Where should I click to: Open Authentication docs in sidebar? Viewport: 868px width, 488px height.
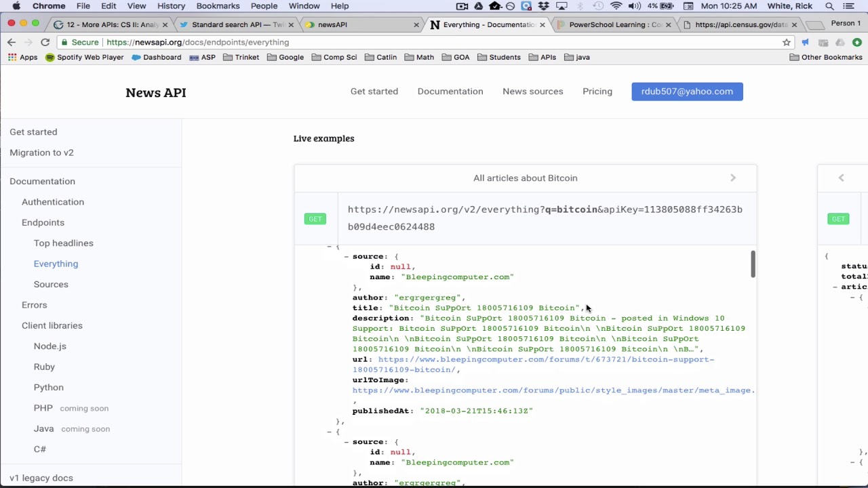pyautogui.click(x=53, y=202)
